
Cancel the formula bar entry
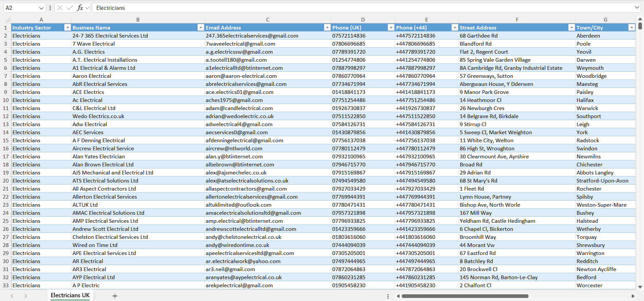[x=60, y=8]
